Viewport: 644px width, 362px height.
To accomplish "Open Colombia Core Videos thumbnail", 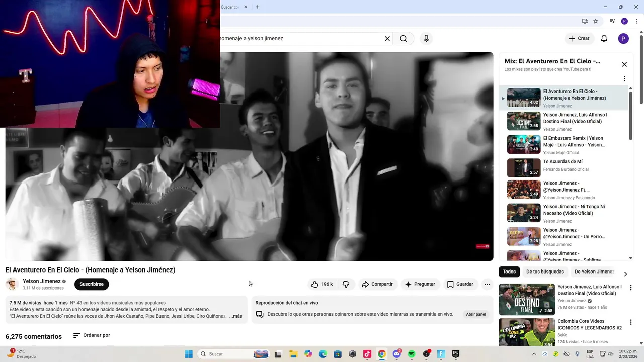I will tap(527, 332).
